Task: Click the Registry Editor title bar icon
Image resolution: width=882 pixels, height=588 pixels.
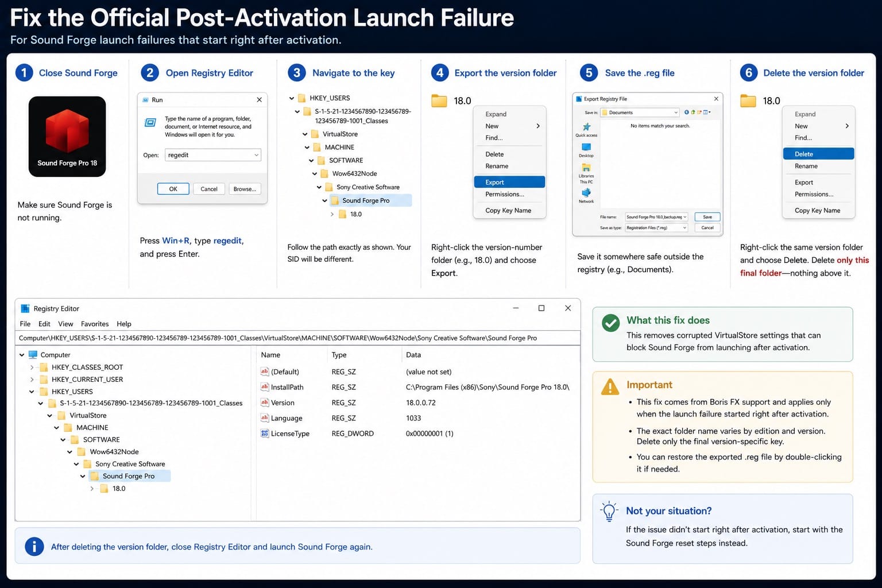Action: tap(25, 308)
